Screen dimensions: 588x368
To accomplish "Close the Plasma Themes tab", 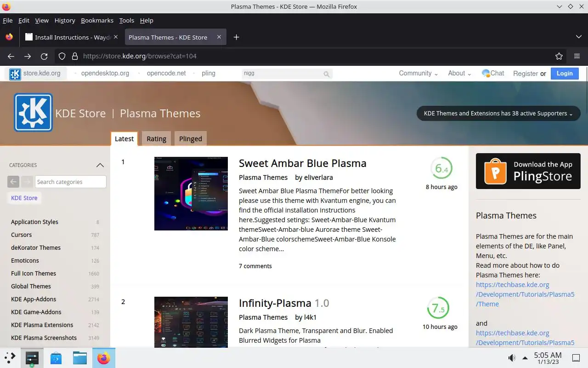I will pyautogui.click(x=219, y=37).
